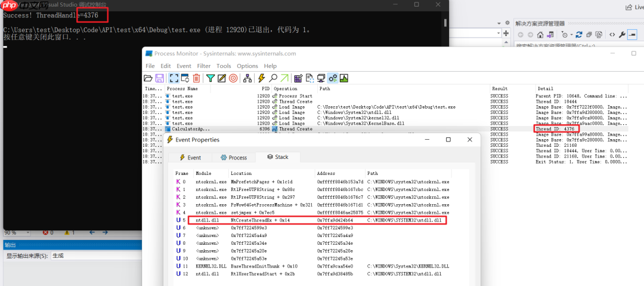Click the purple Save icon in Process Monitor
This screenshot has height=286, width=644.
click(159, 78)
